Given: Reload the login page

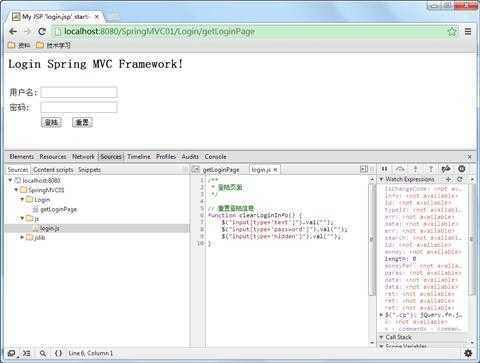Looking at the screenshot, I should tap(42, 32).
